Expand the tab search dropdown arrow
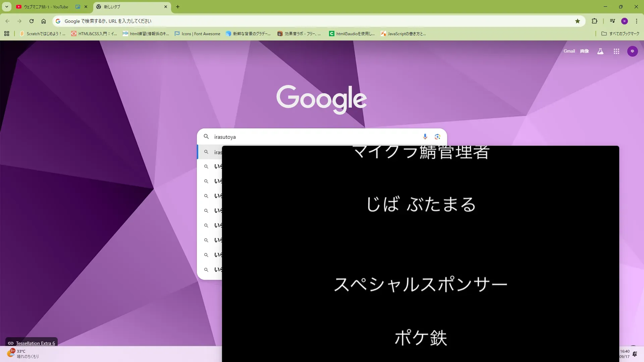This screenshot has width=644, height=362. tap(7, 7)
